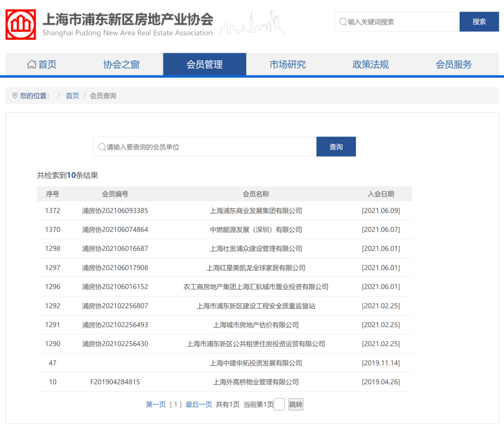Select 上海市浦东新区建设工程安全质量监督站
The height and width of the screenshot is (429, 504).
click(256, 306)
